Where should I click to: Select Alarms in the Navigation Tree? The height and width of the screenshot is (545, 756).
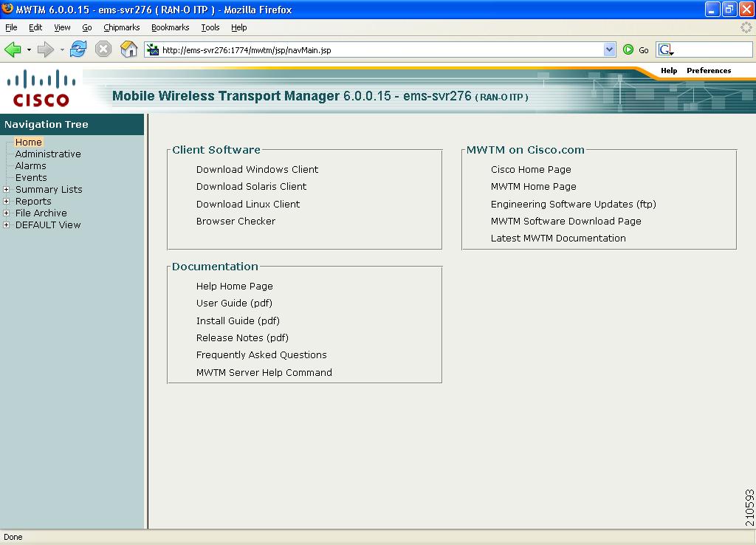click(x=30, y=166)
